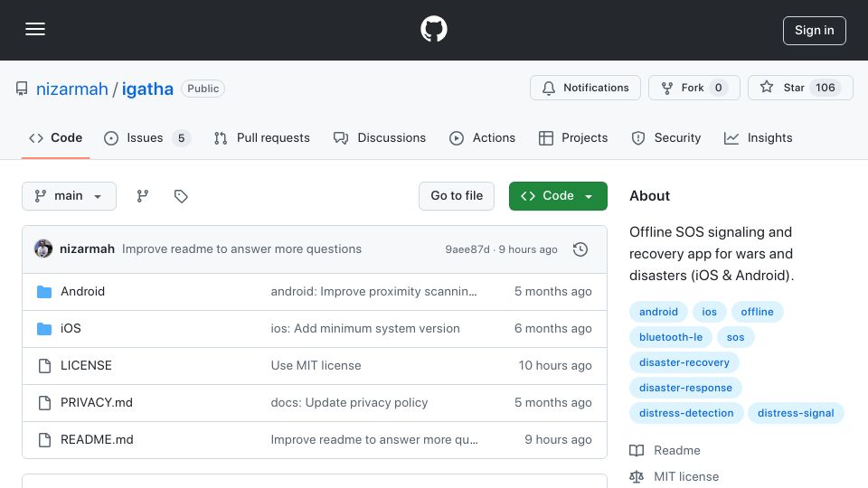This screenshot has height=488, width=868.
Task: Click the disaster-recovery topic tag
Action: [x=684, y=363]
